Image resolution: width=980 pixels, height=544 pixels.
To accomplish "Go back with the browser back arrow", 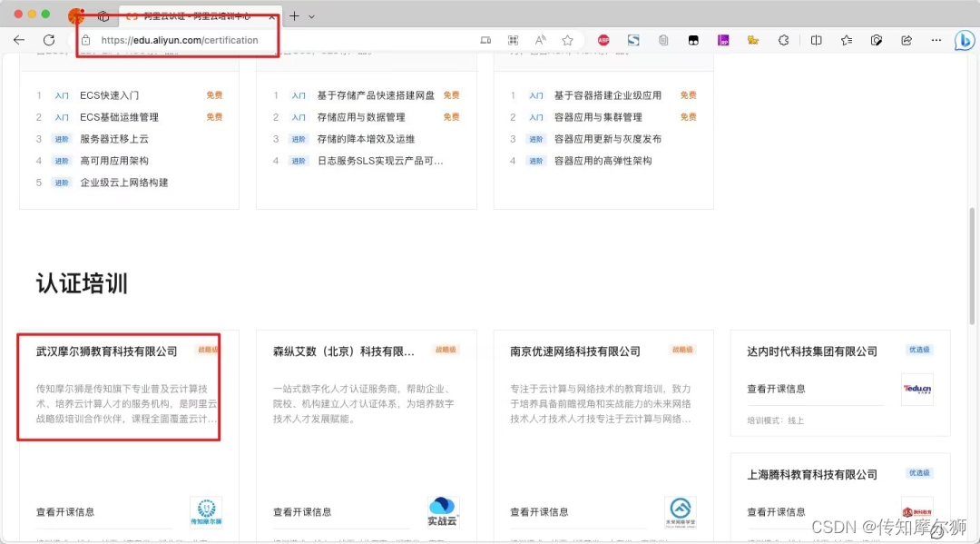I will pyautogui.click(x=19, y=40).
